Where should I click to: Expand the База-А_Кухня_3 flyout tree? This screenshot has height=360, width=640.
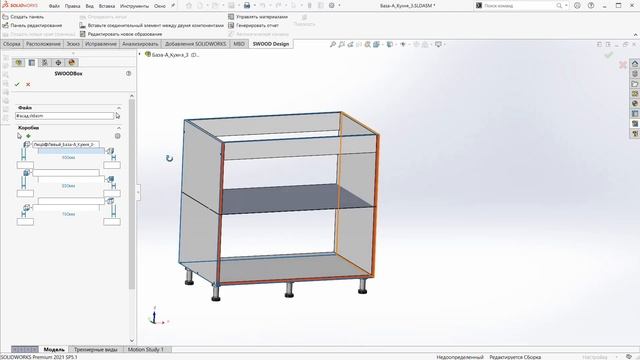coord(140,54)
